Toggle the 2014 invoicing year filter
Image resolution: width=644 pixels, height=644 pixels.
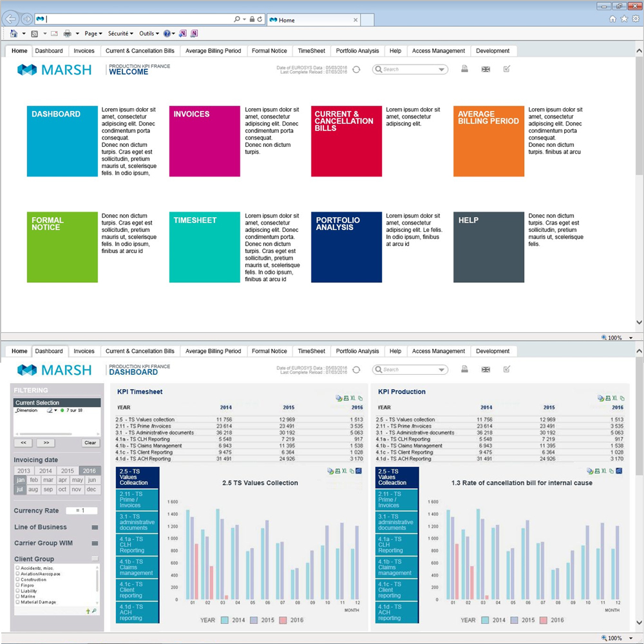pos(46,471)
